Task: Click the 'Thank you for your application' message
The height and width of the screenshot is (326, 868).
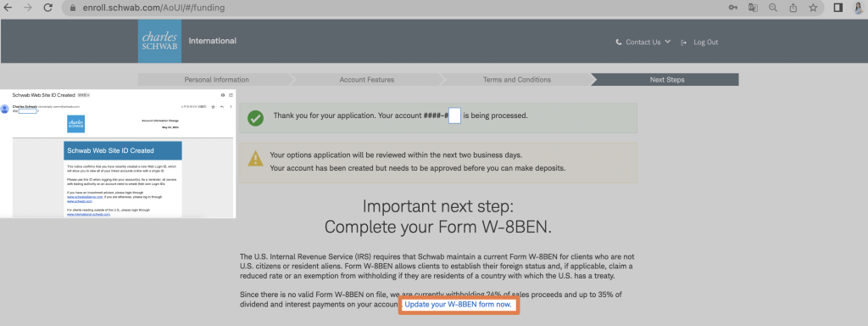Action: coord(400,116)
